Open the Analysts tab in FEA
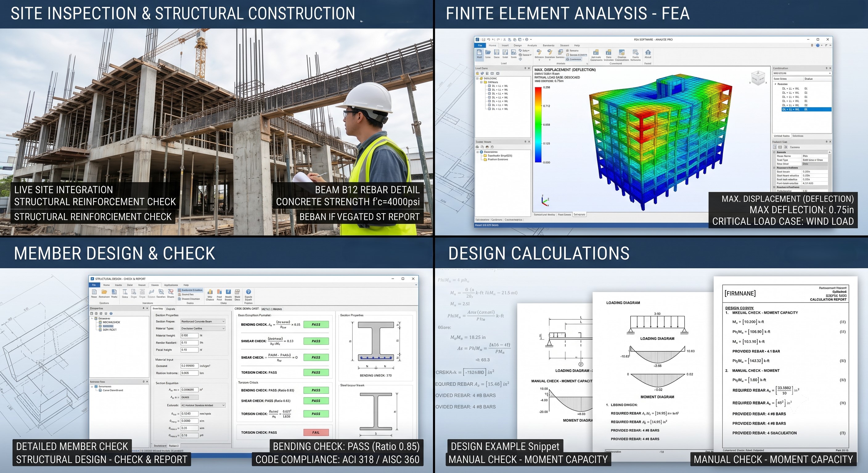Screen dimensions: 868x473 tap(532, 46)
